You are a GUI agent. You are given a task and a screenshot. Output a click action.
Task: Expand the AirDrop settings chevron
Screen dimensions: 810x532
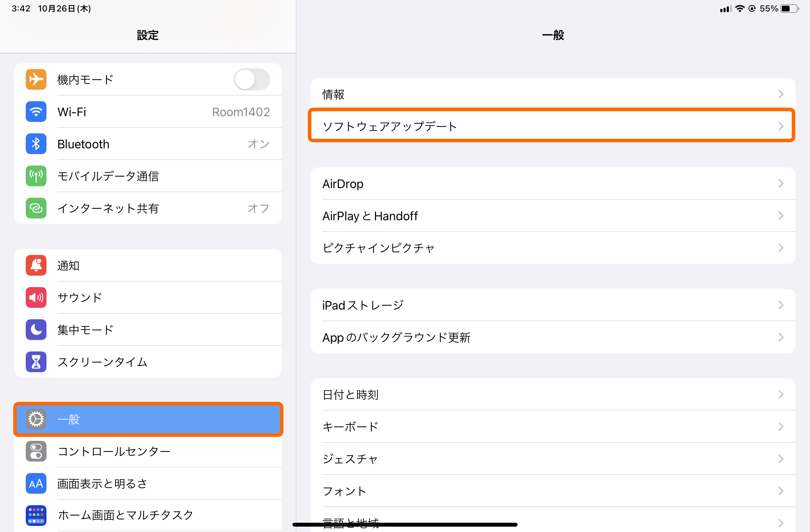[x=781, y=183]
